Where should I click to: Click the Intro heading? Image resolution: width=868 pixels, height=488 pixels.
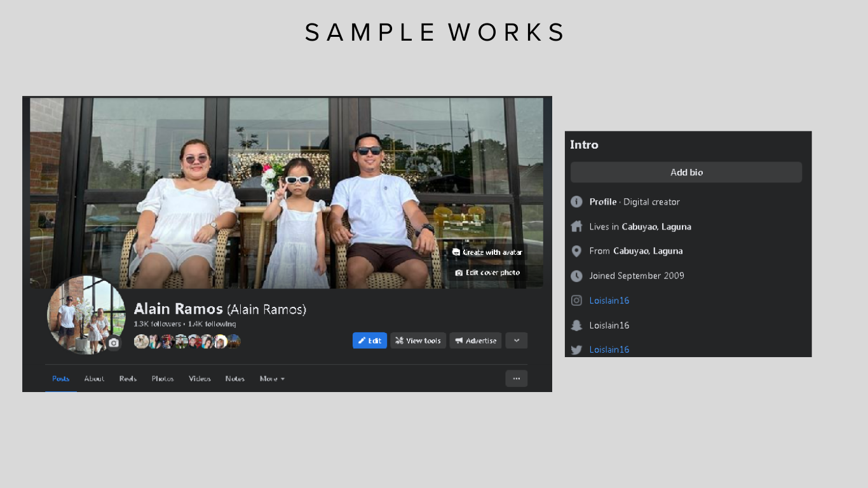pos(584,145)
